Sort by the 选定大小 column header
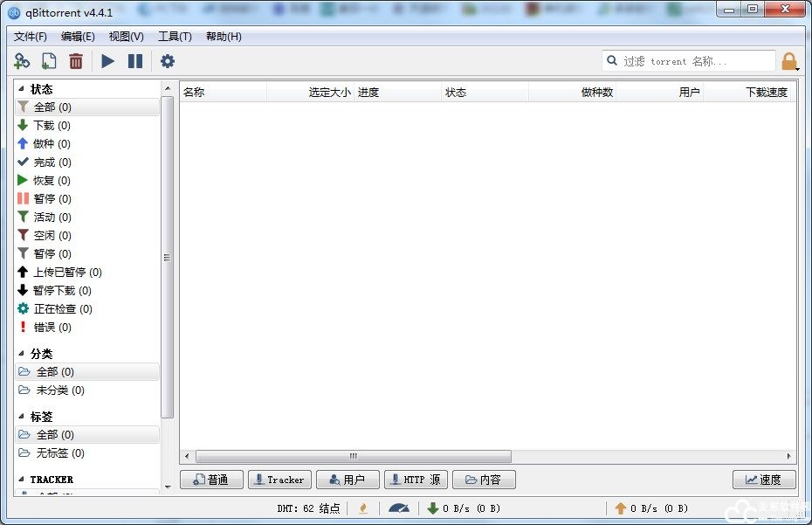The image size is (812, 525). (x=310, y=93)
